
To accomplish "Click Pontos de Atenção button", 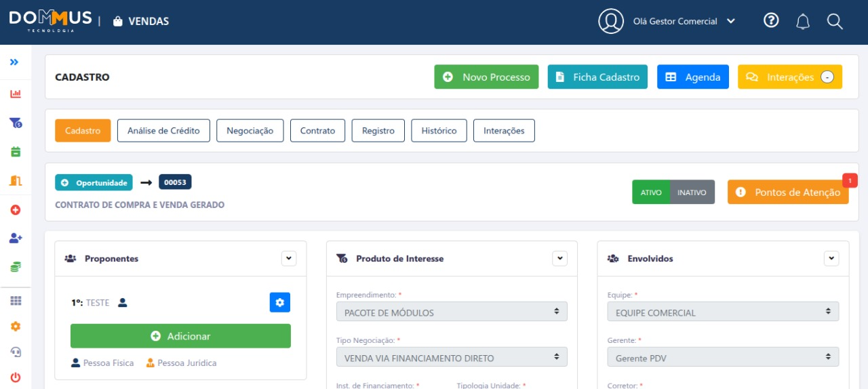I will coord(788,192).
